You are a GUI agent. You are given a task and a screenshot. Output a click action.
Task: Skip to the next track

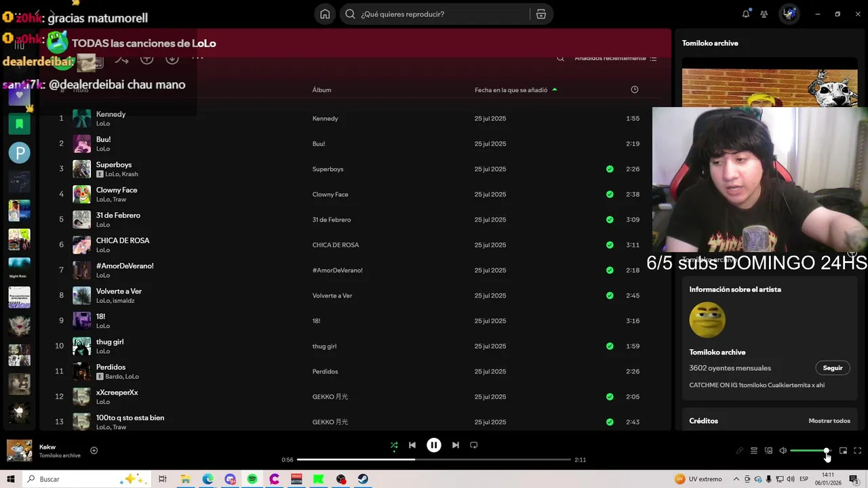[x=456, y=445]
